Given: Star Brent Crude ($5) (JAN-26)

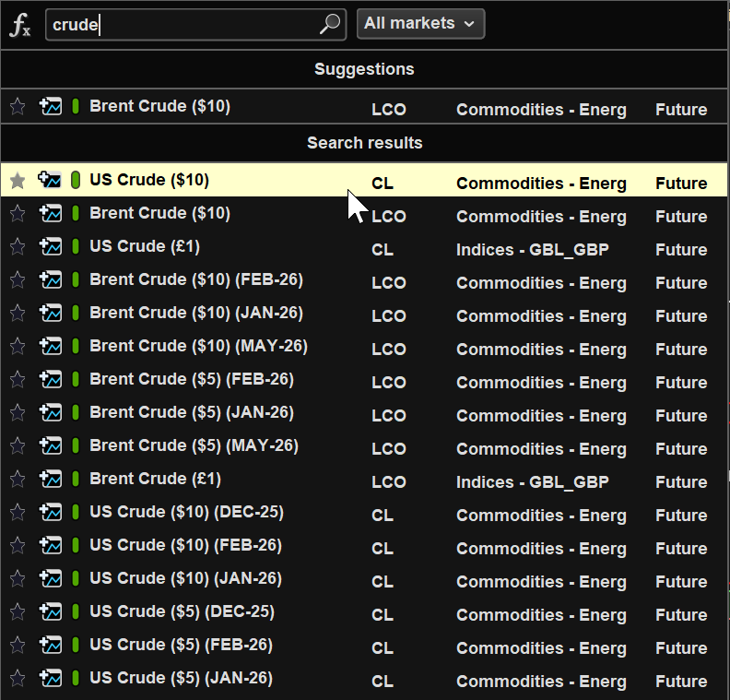Looking at the screenshot, I should tap(18, 412).
